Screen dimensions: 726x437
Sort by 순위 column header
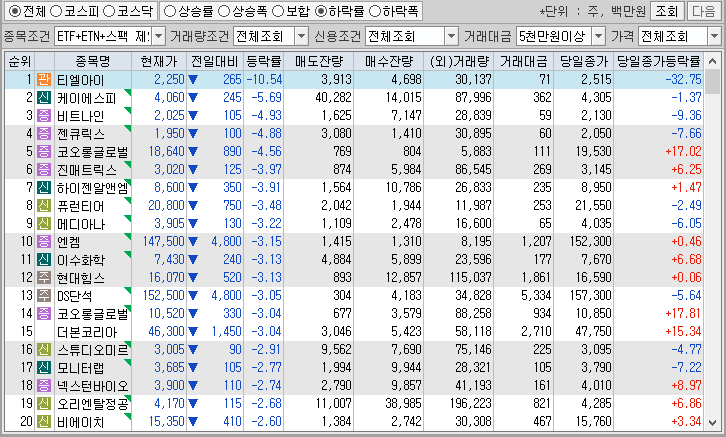pyautogui.click(x=19, y=61)
